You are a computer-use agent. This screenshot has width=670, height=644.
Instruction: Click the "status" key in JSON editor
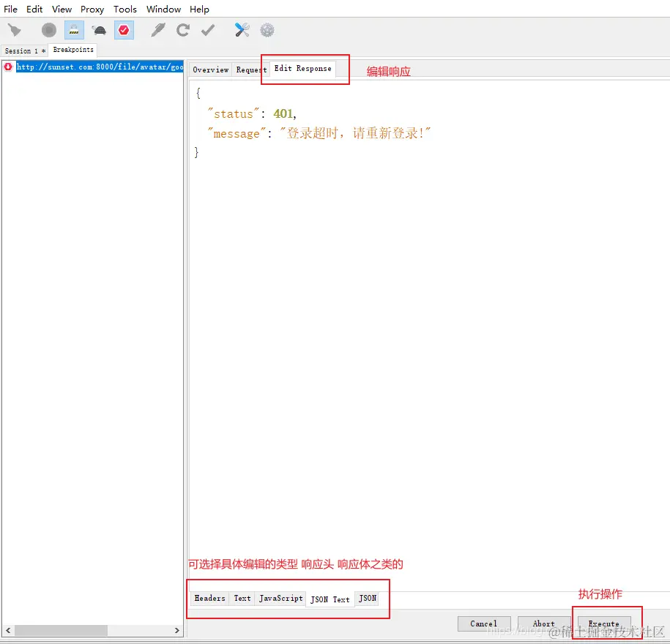click(234, 113)
